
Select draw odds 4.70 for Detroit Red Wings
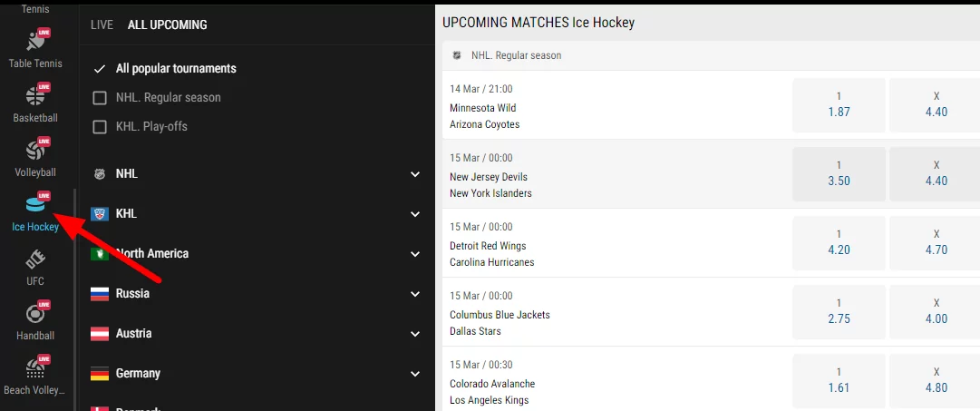click(x=936, y=242)
